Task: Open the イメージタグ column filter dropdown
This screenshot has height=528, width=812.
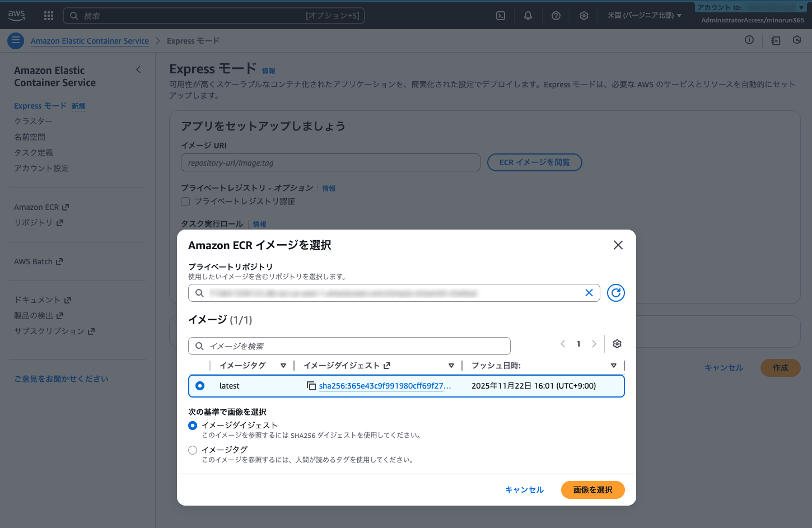Action: [283, 365]
